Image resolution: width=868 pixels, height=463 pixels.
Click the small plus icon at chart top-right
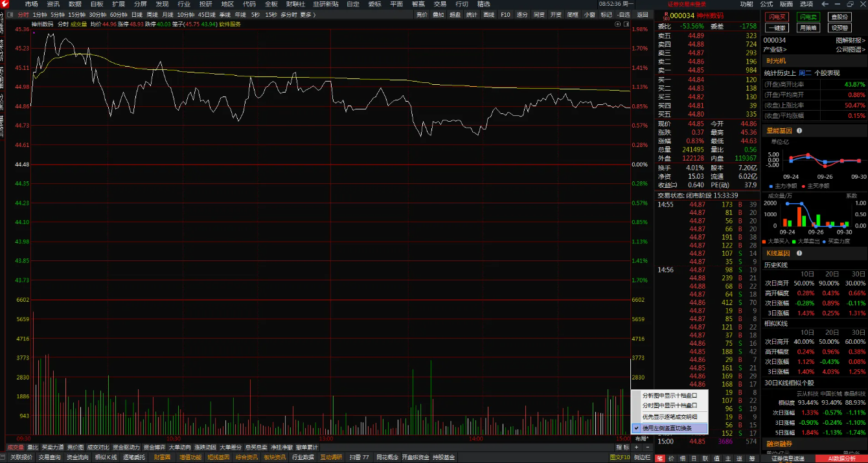pos(617,24)
